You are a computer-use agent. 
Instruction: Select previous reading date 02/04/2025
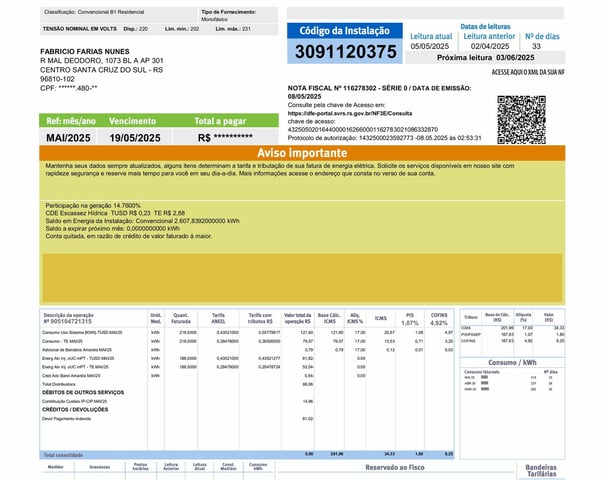(490, 46)
